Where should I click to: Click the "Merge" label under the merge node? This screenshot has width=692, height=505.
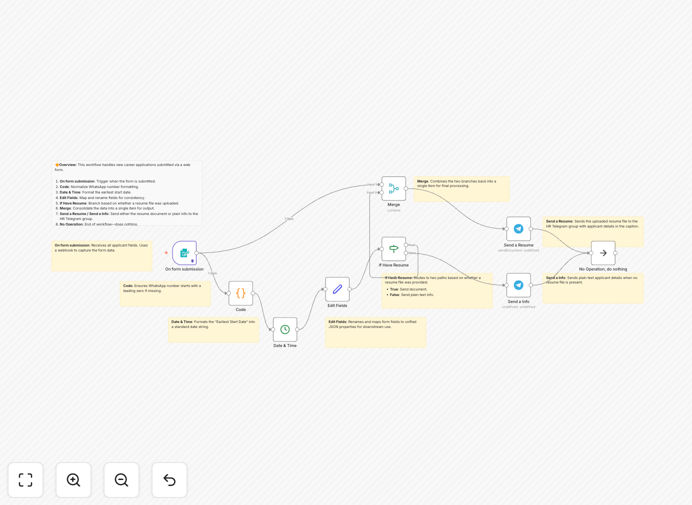click(x=394, y=205)
